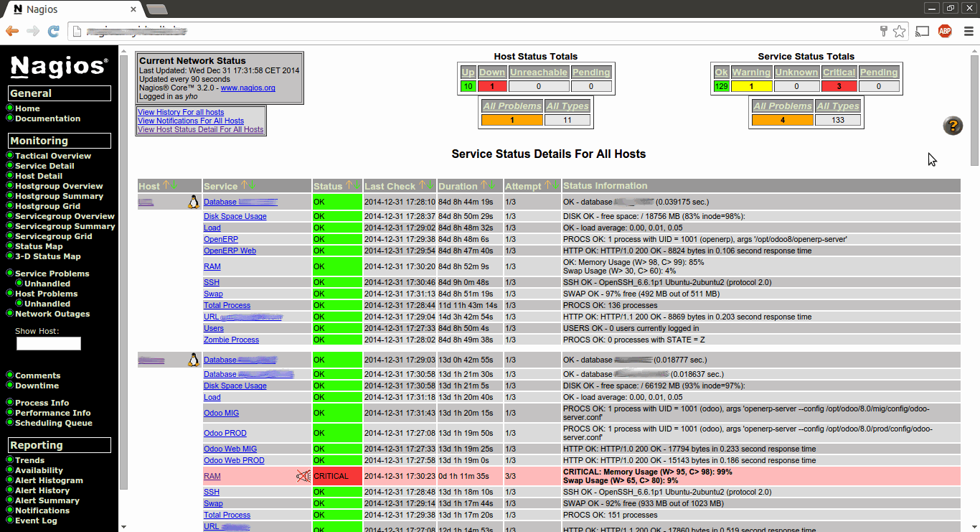This screenshot has width=980, height=532.
Task: Open the Adblock Plus extension
Action: [x=945, y=31]
